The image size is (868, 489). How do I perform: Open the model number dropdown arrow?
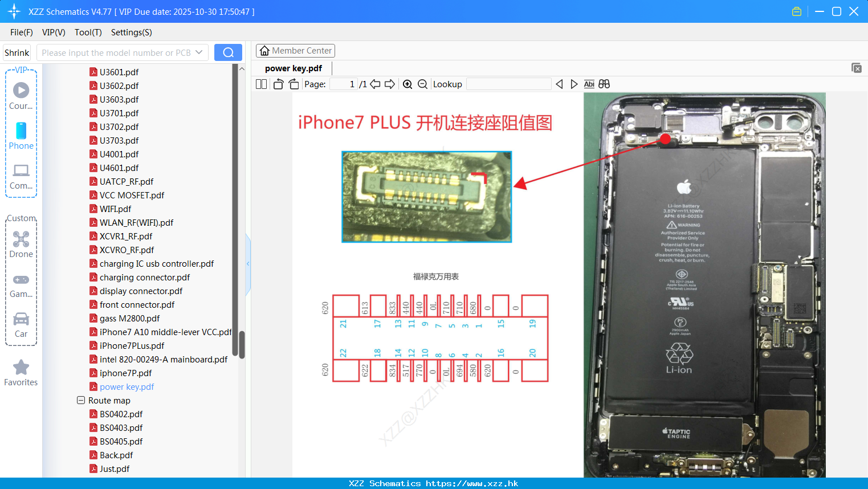click(199, 52)
